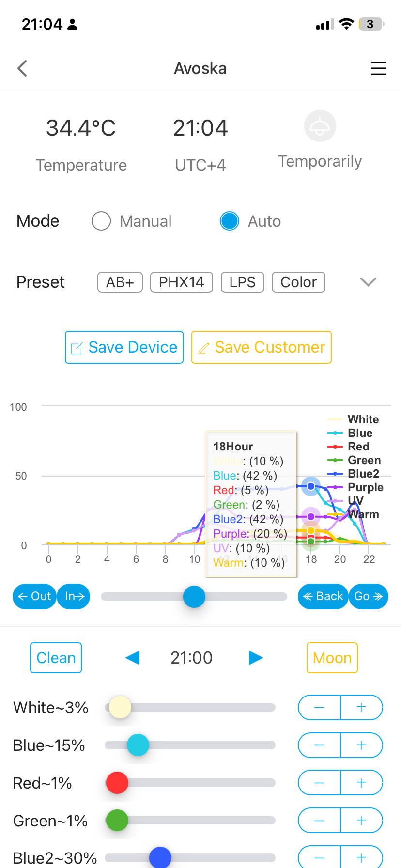Increase White level with plus

(361, 708)
